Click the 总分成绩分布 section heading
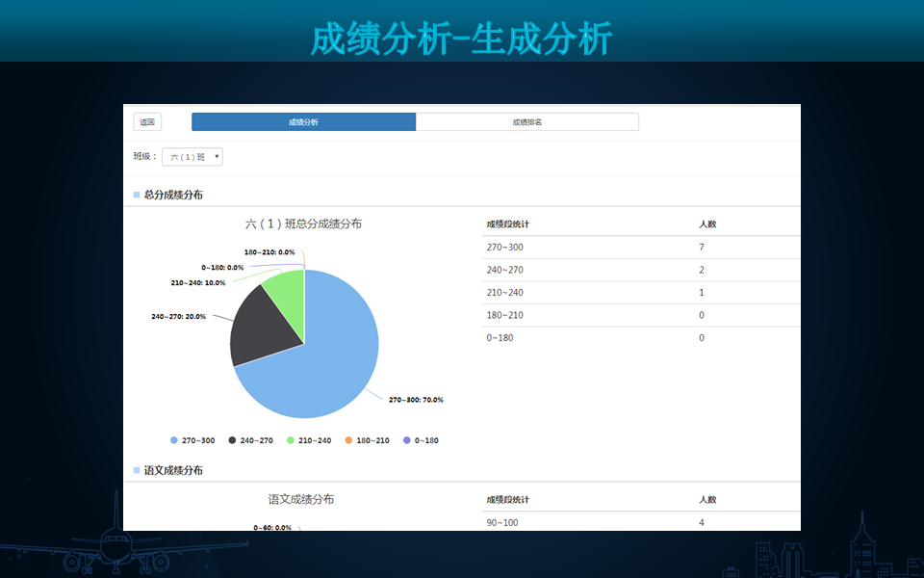 tap(173, 195)
